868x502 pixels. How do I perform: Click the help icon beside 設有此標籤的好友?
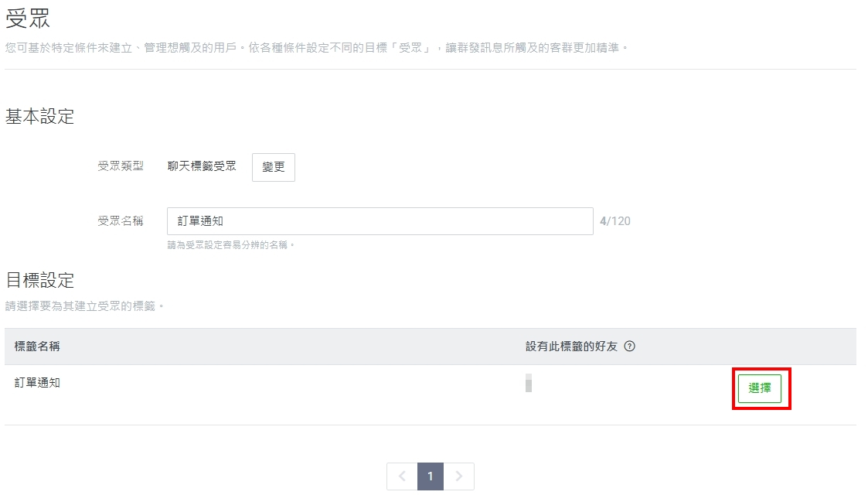click(629, 347)
